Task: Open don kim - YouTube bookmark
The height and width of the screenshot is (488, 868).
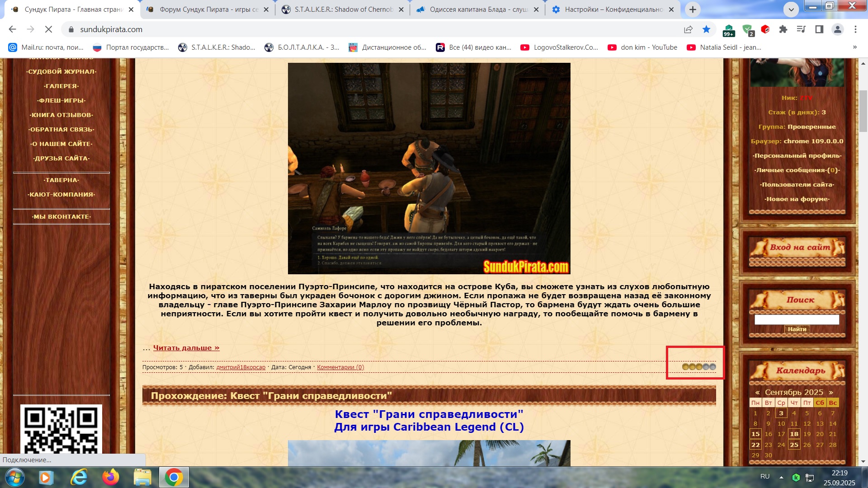Action: tap(642, 47)
